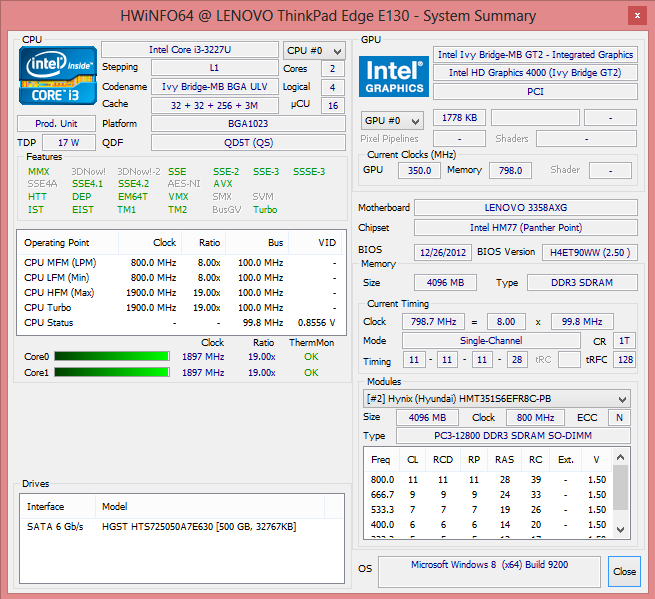Click Memory Type DDR3 SDRAM field
655x599 pixels.
[x=582, y=283]
